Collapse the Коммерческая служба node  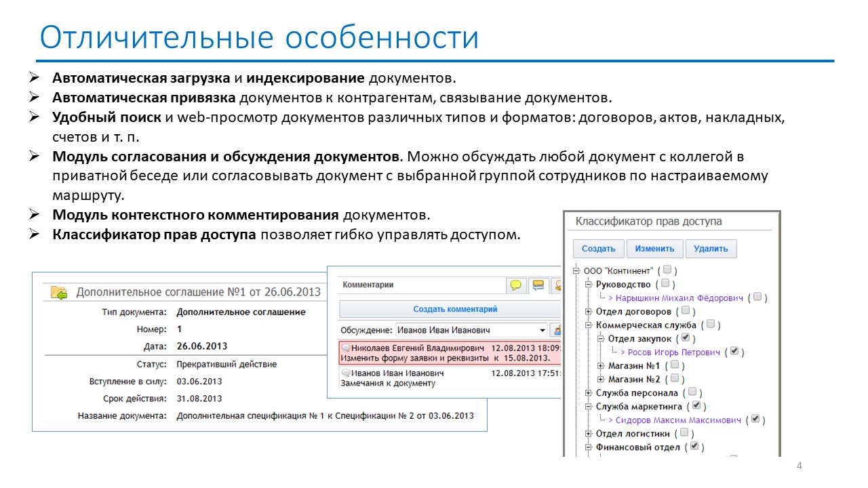coord(589,325)
